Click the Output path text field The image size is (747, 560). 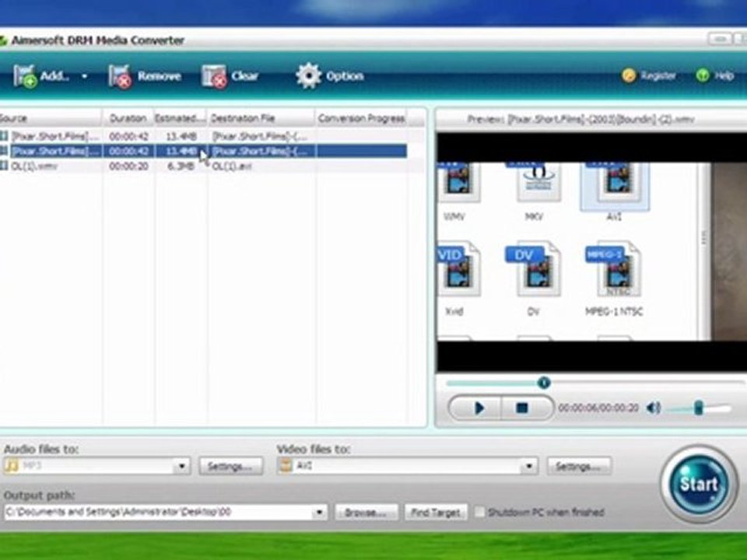pyautogui.click(x=158, y=513)
